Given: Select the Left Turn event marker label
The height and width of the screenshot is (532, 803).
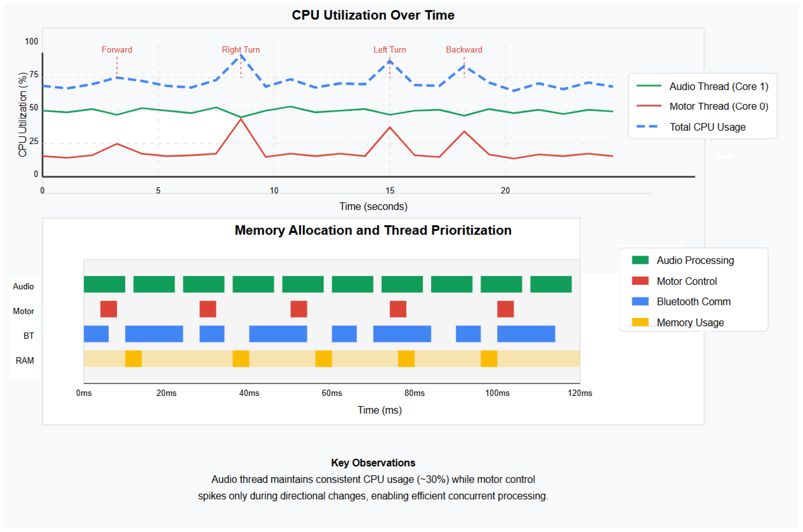Looking at the screenshot, I should coord(390,50).
